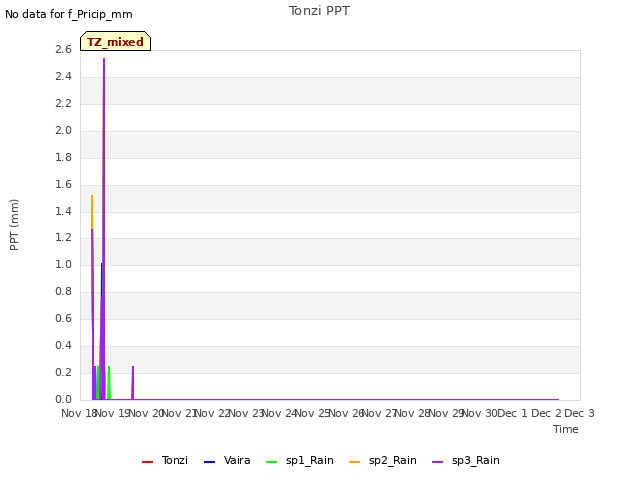Click the green sp1_Rain legend color marker

271,462
